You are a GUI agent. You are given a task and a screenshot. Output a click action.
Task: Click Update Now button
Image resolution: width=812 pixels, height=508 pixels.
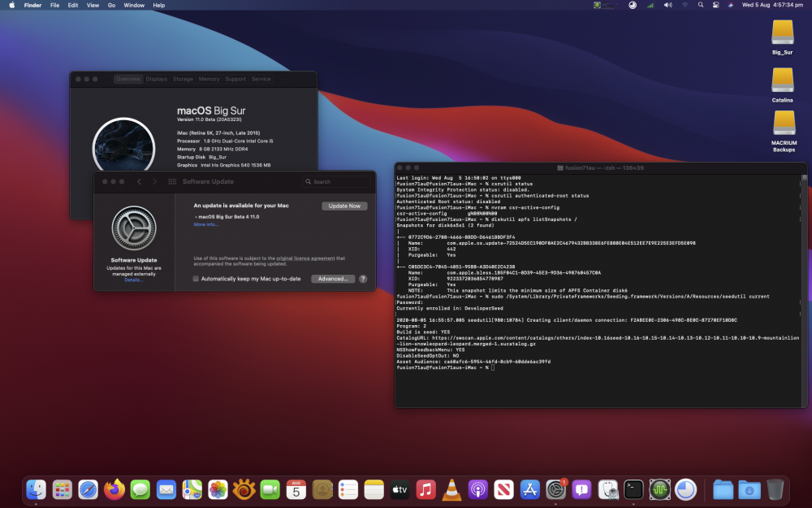point(344,206)
